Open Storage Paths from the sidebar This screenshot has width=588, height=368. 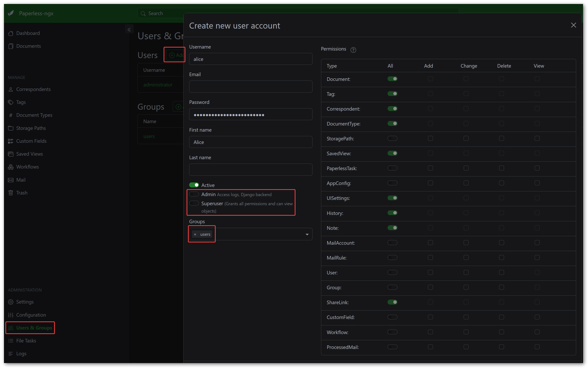point(11,128)
